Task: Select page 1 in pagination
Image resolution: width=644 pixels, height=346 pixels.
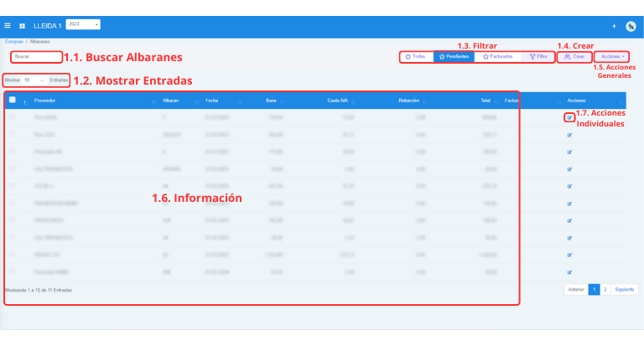Action: pyautogui.click(x=594, y=289)
